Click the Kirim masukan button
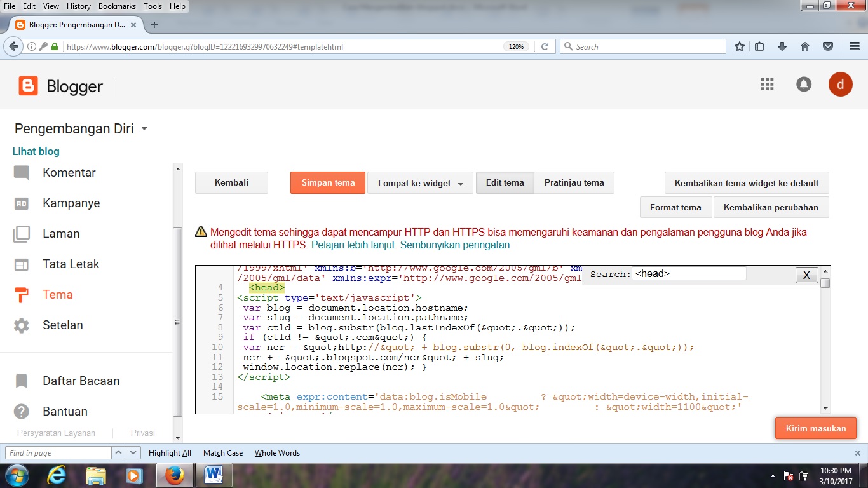This screenshot has height=488, width=868. point(816,428)
